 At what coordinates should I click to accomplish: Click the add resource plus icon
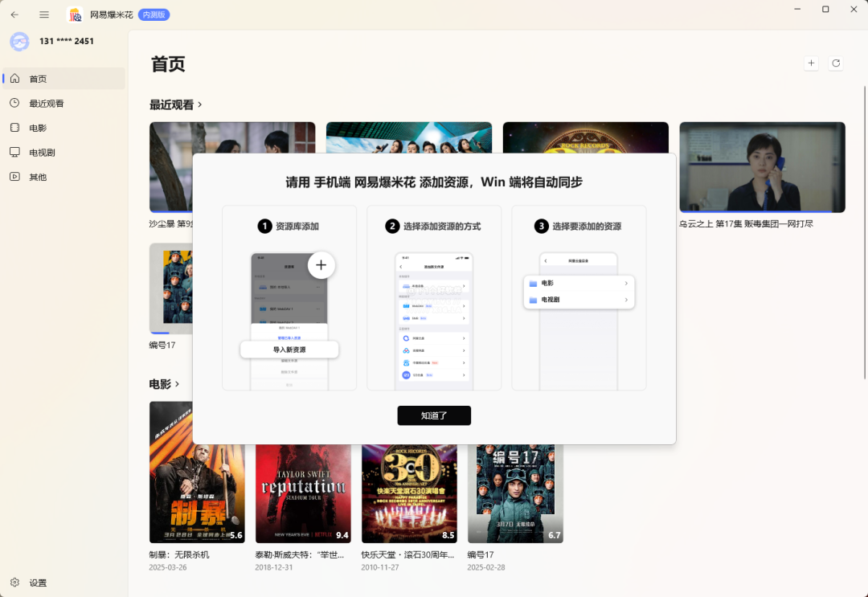click(811, 63)
